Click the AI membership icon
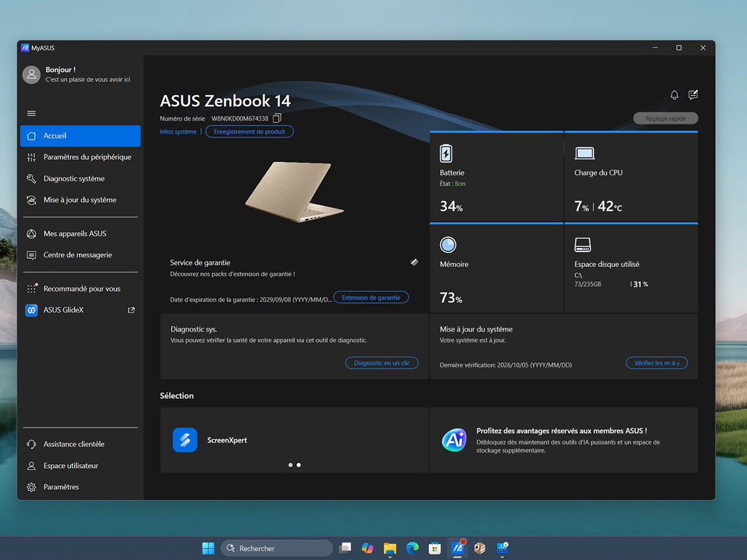This screenshot has height=560, width=747. (x=454, y=440)
